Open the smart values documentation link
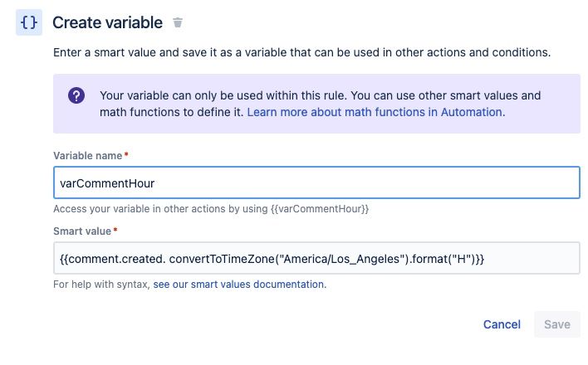 point(239,284)
